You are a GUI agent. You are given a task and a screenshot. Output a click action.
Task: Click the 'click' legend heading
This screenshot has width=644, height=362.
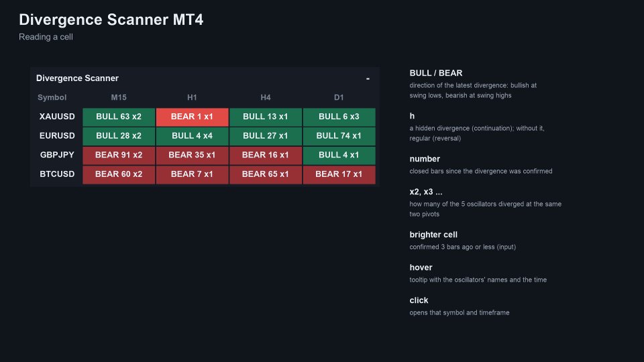pyautogui.click(x=419, y=300)
